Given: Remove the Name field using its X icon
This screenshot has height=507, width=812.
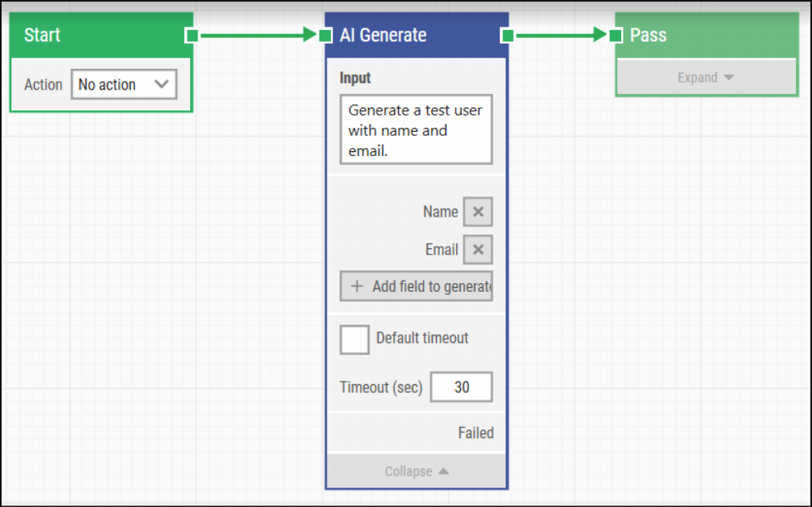Looking at the screenshot, I should pos(477,211).
